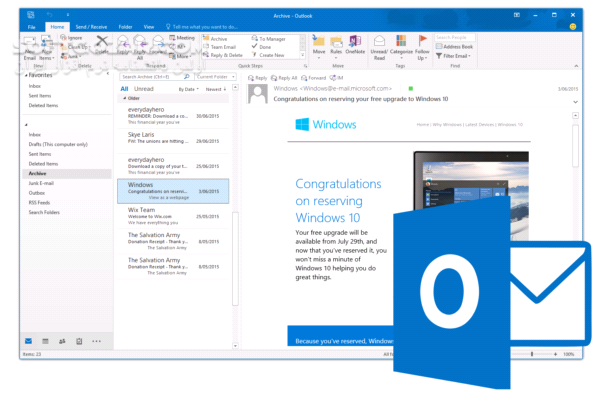Open the Address Book
This screenshot has width=600, height=395.
click(454, 47)
